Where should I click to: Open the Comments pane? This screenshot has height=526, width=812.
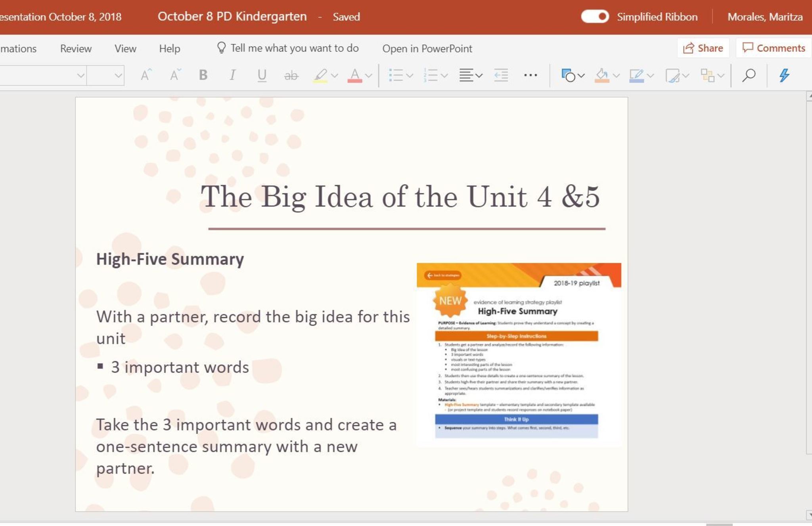(774, 48)
